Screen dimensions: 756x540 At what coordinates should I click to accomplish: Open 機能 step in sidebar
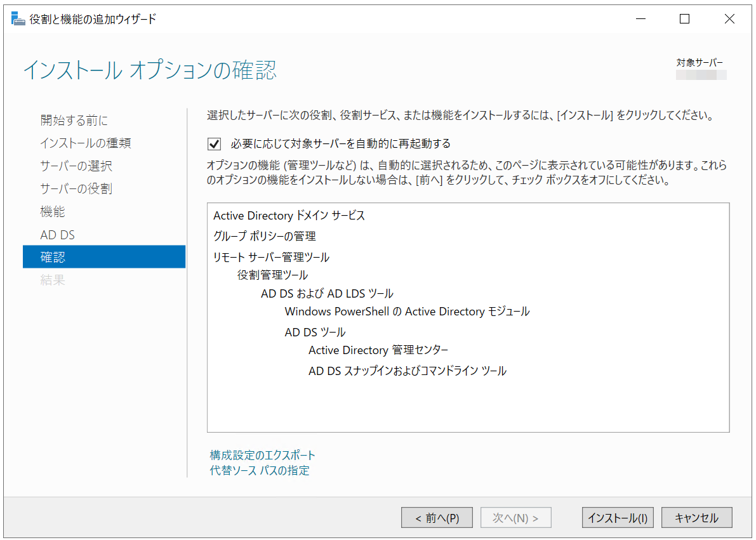pos(53,211)
